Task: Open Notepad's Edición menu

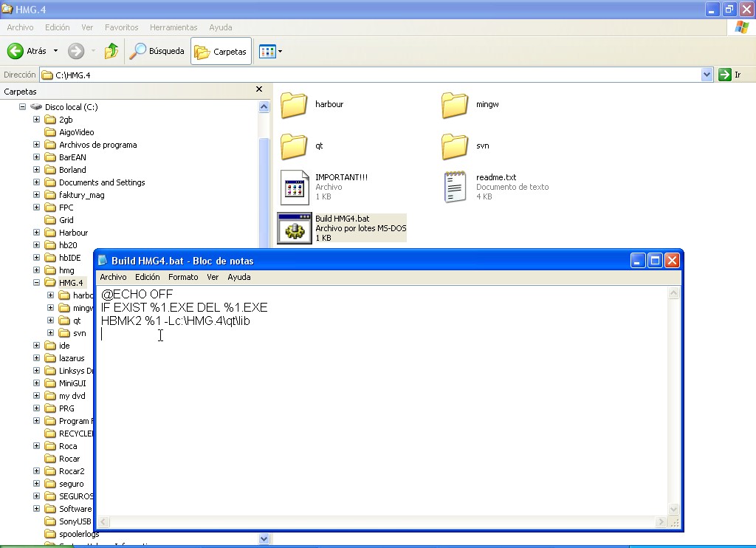Action: tap(147, 277)
